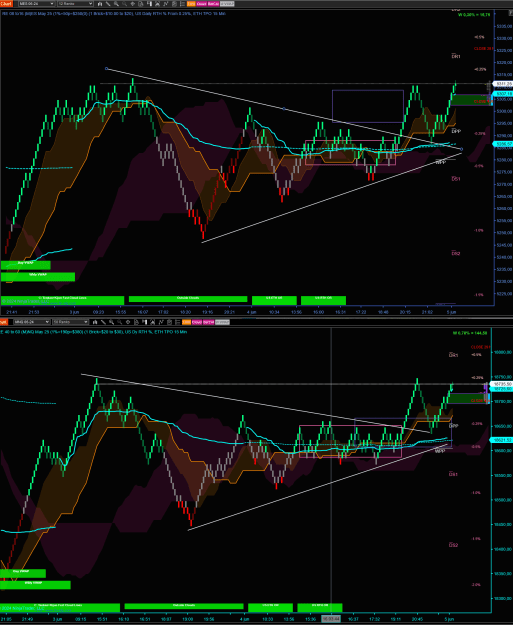Open drawing tools pencil in top chart toolbar

pos(108,4)
